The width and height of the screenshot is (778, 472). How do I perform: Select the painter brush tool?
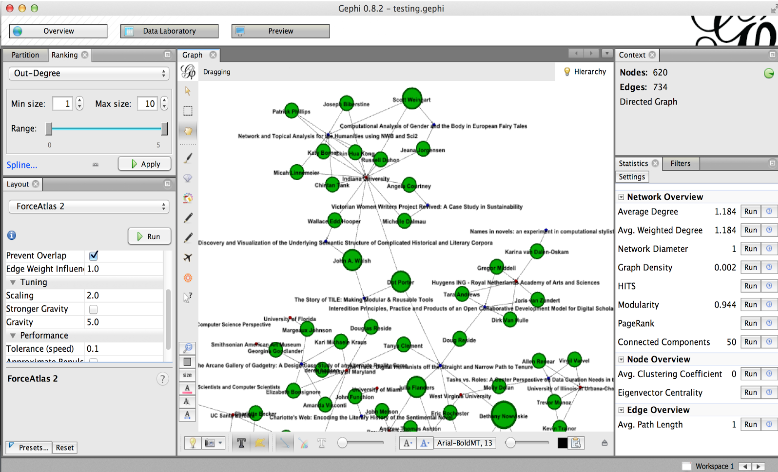188,158
